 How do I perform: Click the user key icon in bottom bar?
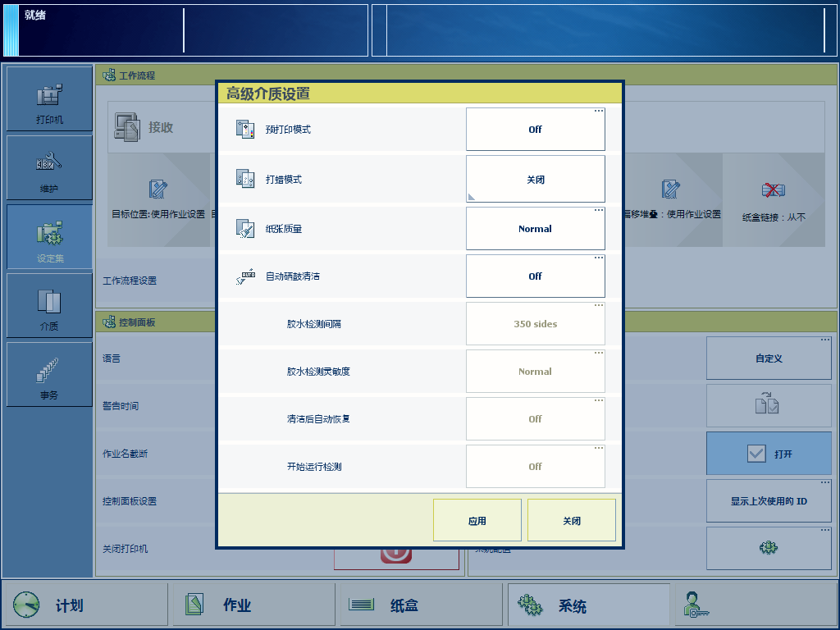point(696,605)
